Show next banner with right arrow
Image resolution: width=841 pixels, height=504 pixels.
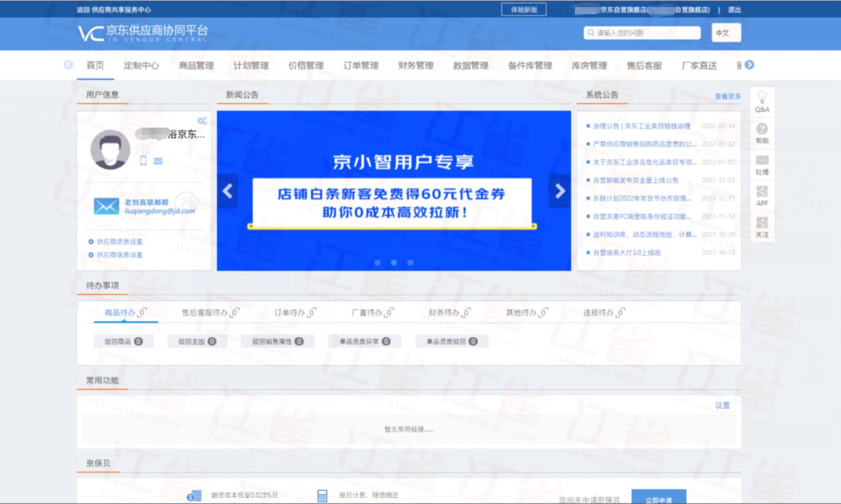[x=559, y=191]
